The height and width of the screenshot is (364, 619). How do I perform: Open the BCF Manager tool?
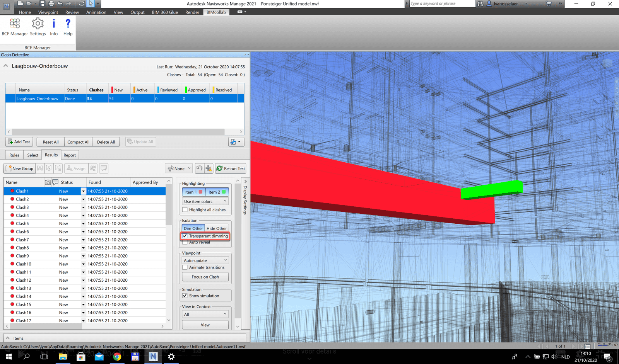14,26
